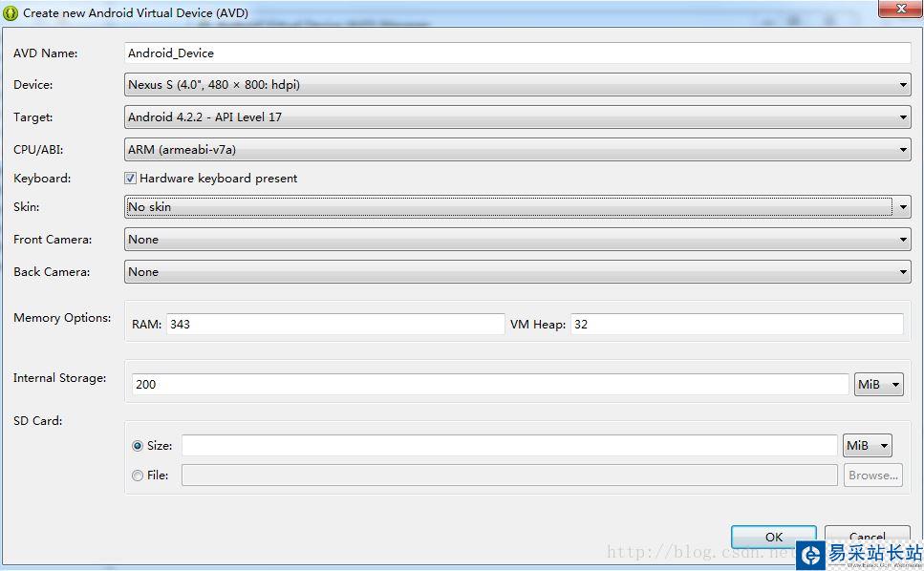Click the Cancel button
The height and width of the screenshot is (571, 924).
868,537
